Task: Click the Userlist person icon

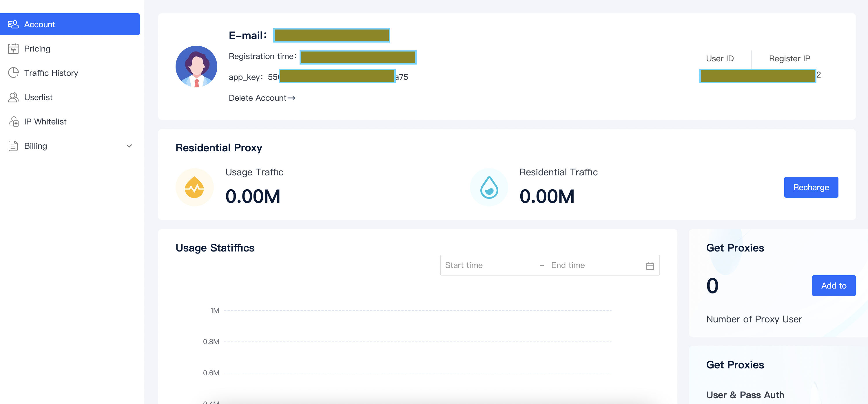Action: click(x=13, y=97)
